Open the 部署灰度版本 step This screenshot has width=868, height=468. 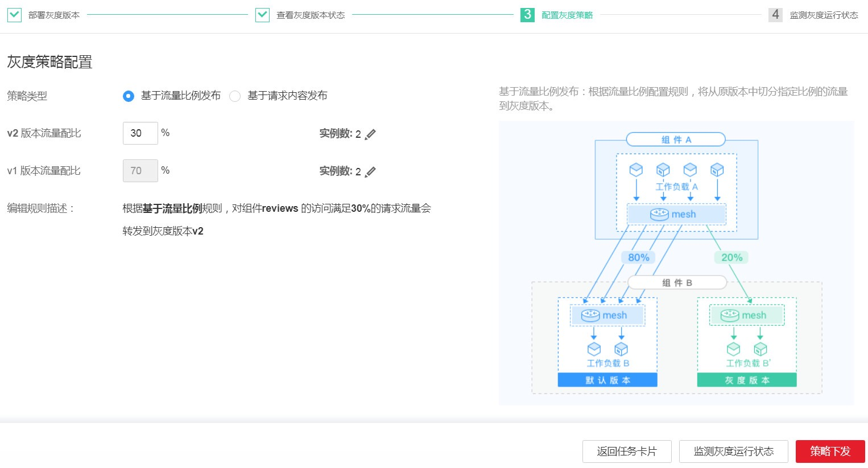(54, 15)
